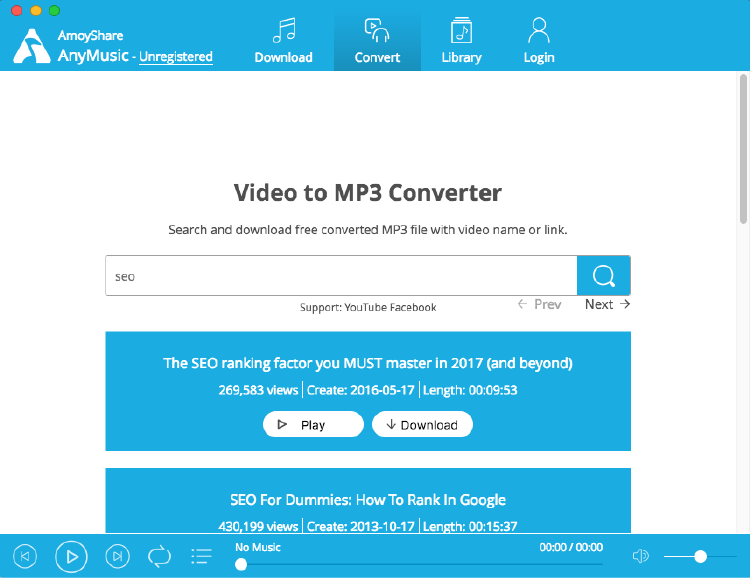Click the 00:00 / 00:00 time display
750x578 pixels.
[x=571, y=547]
